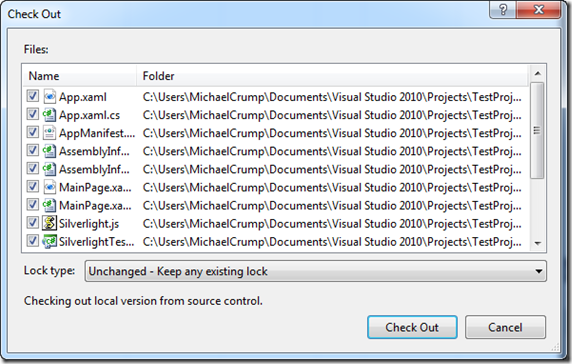Click the MainPage.xaml.cs C# file icon

tap(49, 205)
